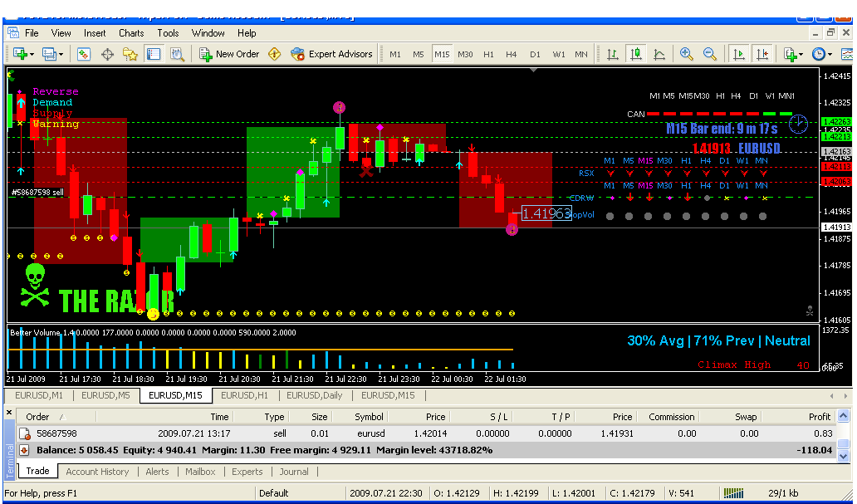Switch to the EURUSD,M5 chart tab
Viewport: 857px width, 504px height.
click(x=105, y=395)
